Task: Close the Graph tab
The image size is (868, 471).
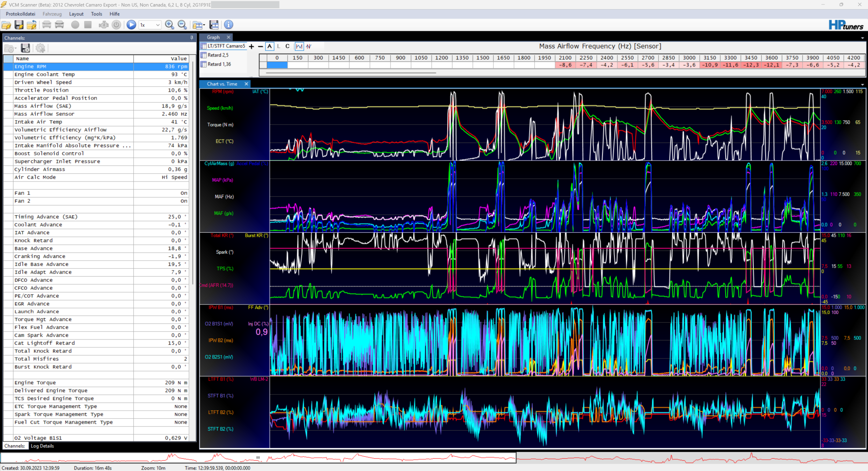Action: click(229, 37)
